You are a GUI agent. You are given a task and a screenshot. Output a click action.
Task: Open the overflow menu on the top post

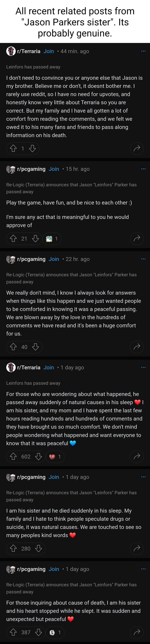[x=143, y=51]
